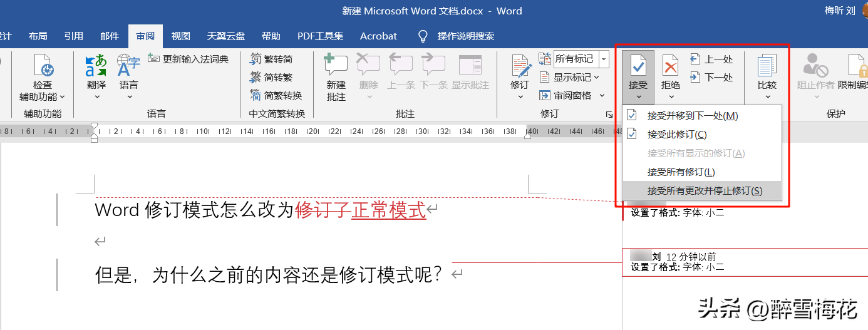The height and width of the screenshot is (330, 868).
Task: Jump to 下一处 next change
Action: click(x=711, y=77)
